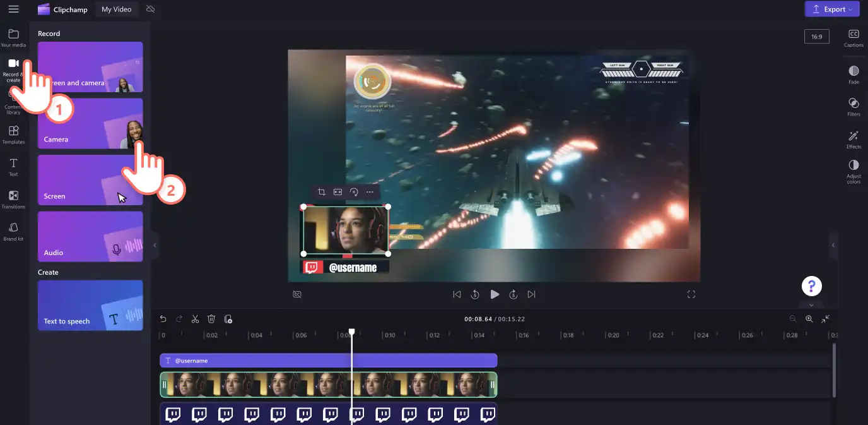The image size is (868, 425).
Task: Rewind five seconds
Action: (476, 294)
